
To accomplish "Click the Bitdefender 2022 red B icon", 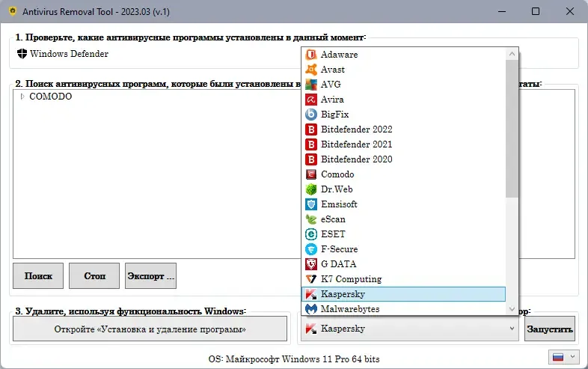I will point(311,129).
